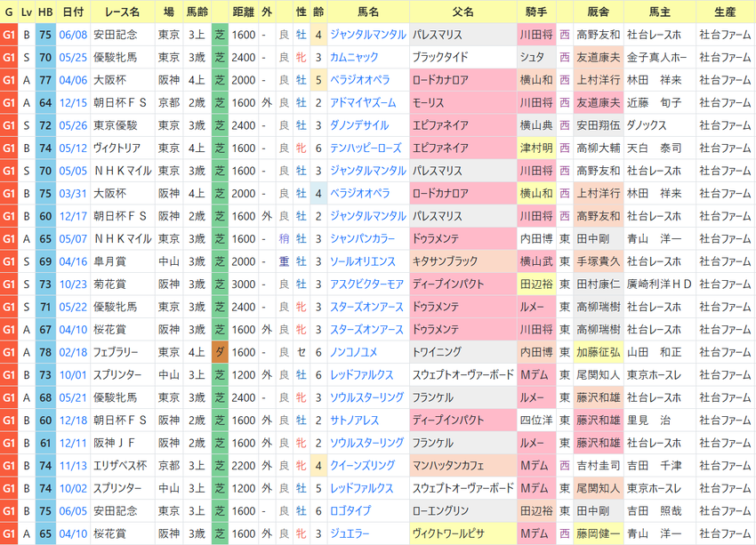Open the 02/18 date link
Image resolution: width=756 pixels, height=545 pixels.
pos(73,352)
